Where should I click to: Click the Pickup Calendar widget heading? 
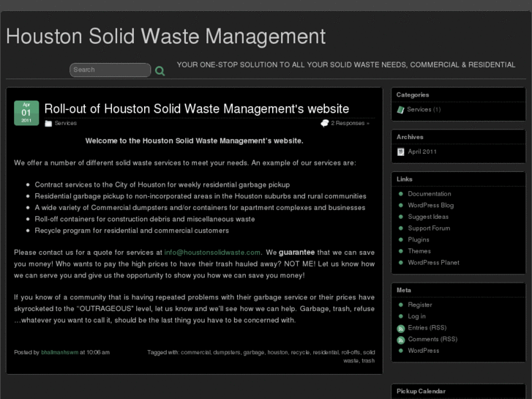[421, 391]
